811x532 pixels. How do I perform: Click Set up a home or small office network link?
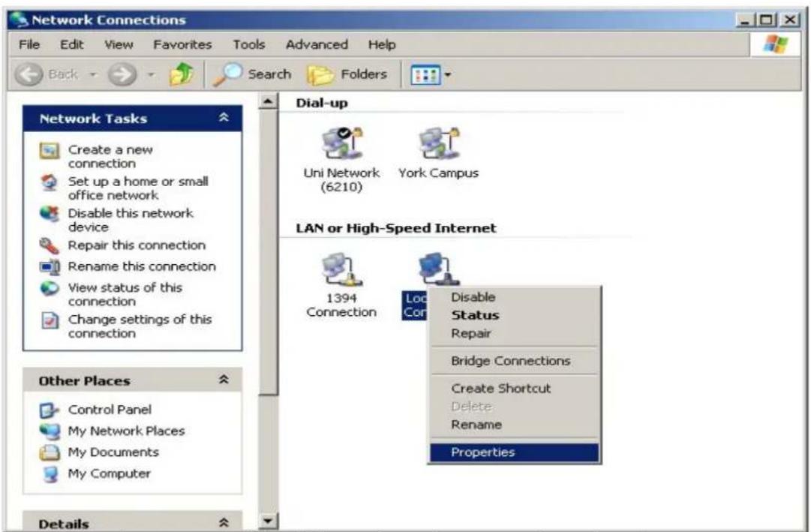[x=138, y=188]
